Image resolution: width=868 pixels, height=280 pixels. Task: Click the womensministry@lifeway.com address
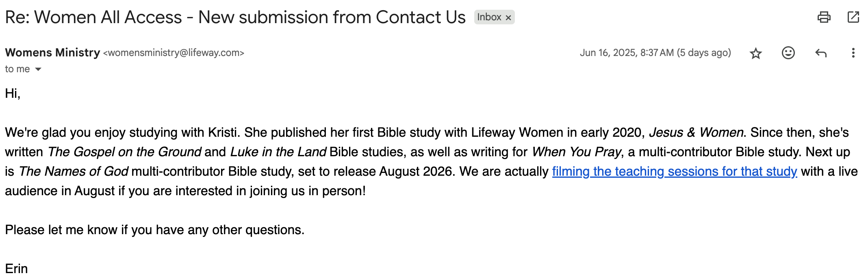tap(174, 53)
